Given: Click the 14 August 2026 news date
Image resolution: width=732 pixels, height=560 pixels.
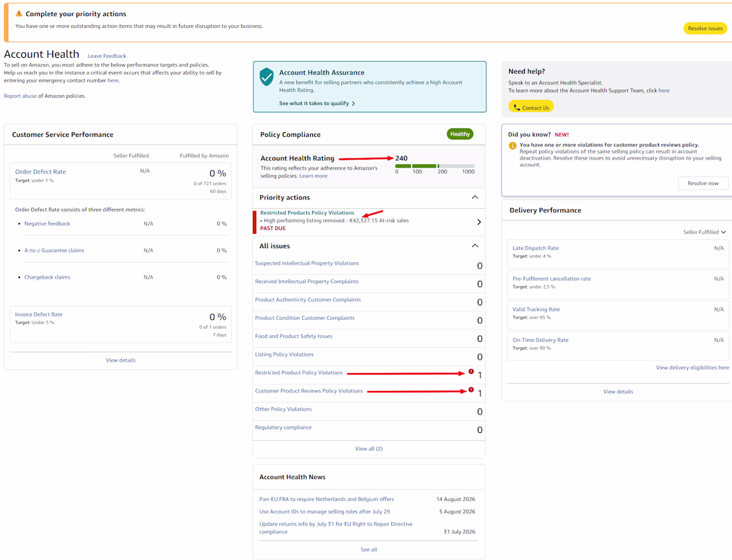Looking at the screenshot, I should pos(456,499).
